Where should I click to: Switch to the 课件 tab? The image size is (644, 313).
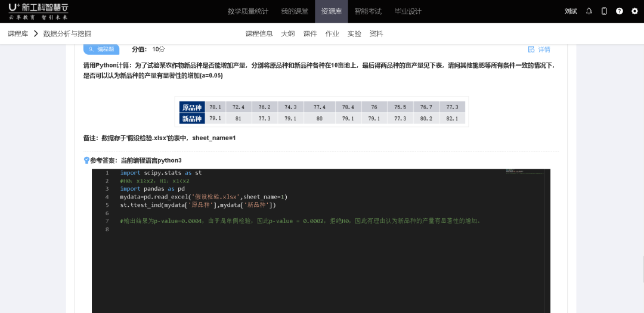(310, 33)
